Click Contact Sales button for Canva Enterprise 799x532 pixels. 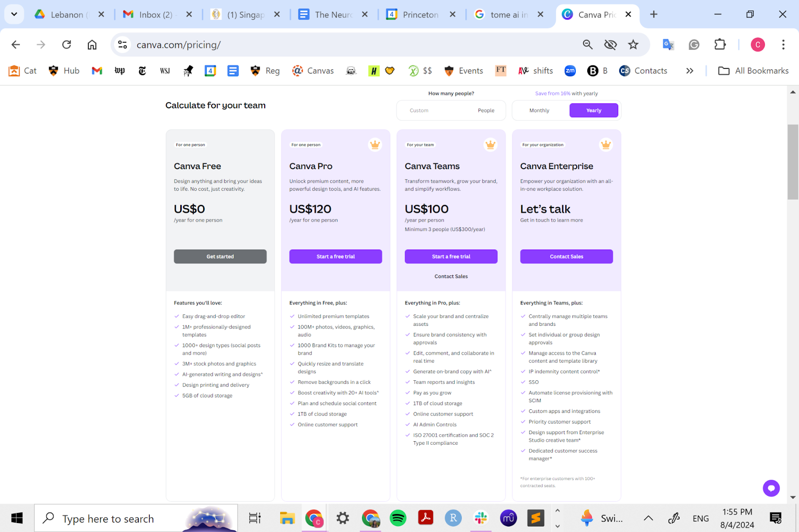(x=566, y=257)
